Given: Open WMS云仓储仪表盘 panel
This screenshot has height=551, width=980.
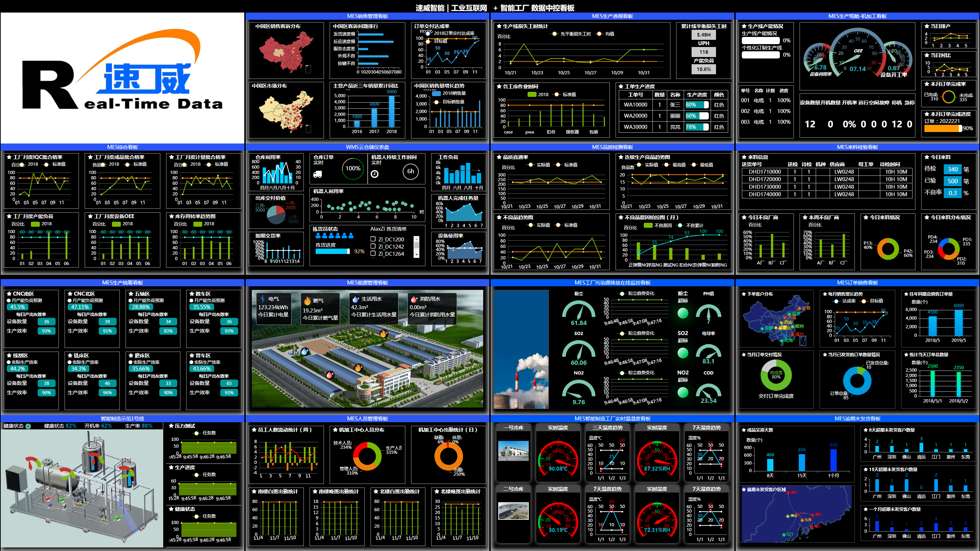Looking at the screenshot, I should pos(369,147).
